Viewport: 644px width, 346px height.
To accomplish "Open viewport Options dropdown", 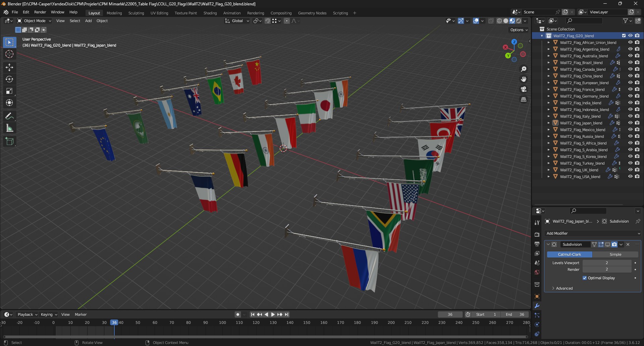I will tap(519, 30).
